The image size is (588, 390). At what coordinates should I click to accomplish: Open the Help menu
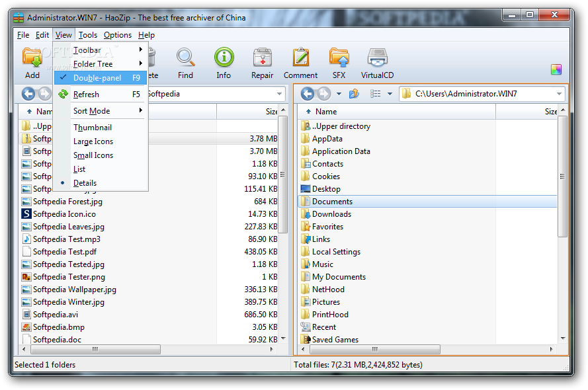coord(146,35)
